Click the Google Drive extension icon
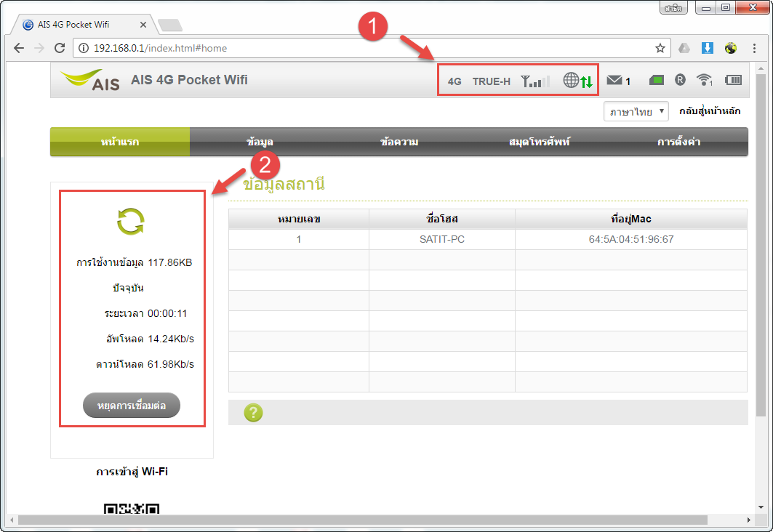Screen dimensions: 773x532 click(684, 48)
